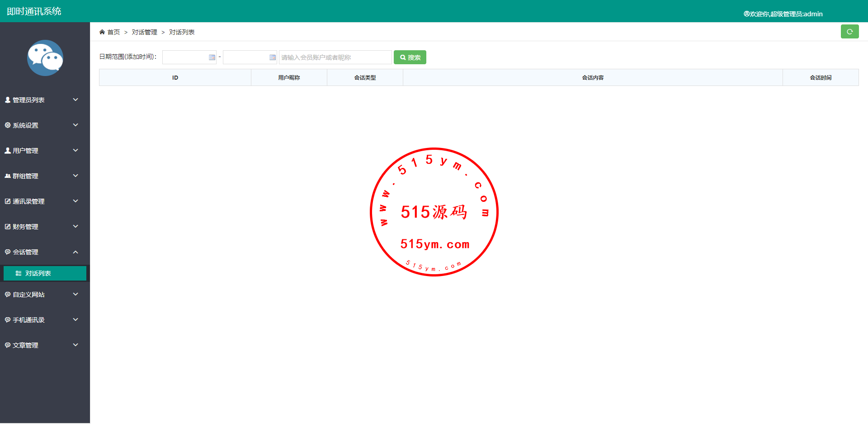Collapse the 会话管理 section chevron

point(75,252)
